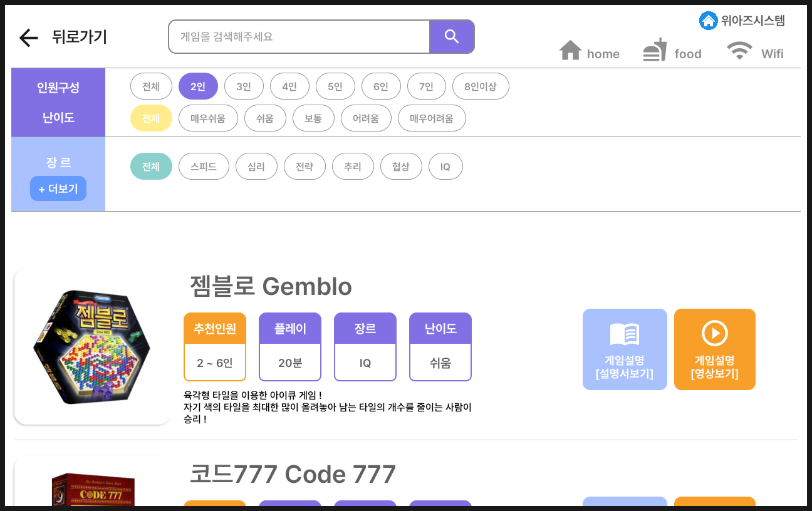The width and height of the screenshot is (812, 511).
Task: Select the 어려움 difficulty option
Action: (366, 118)
